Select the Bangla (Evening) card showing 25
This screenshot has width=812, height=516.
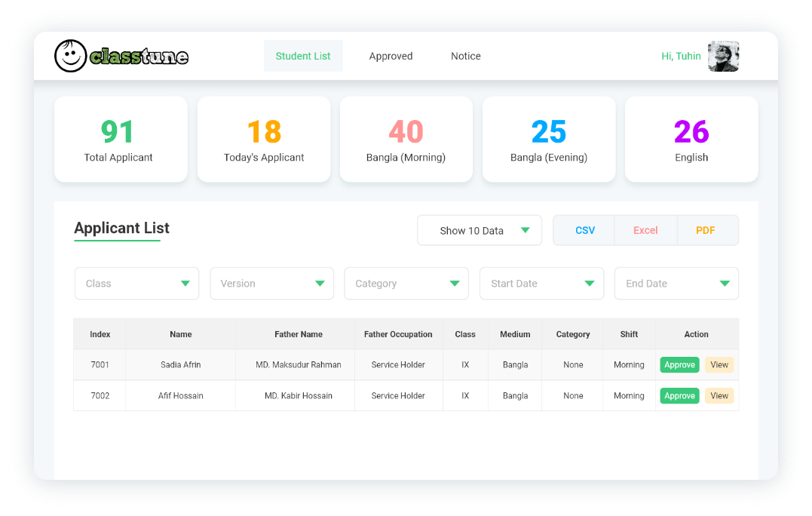(x=548, y=139)
